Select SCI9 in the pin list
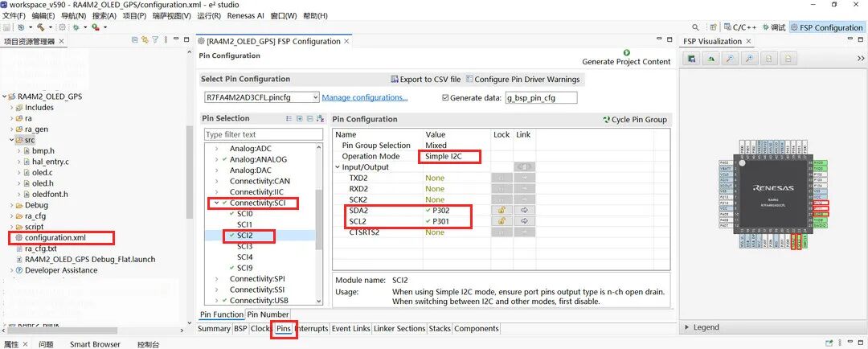 coord(244,268)
